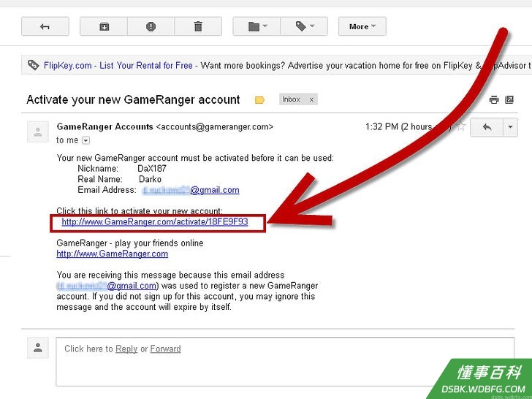
Task: Click the Forward link in compose box
Action: (166, 349)
